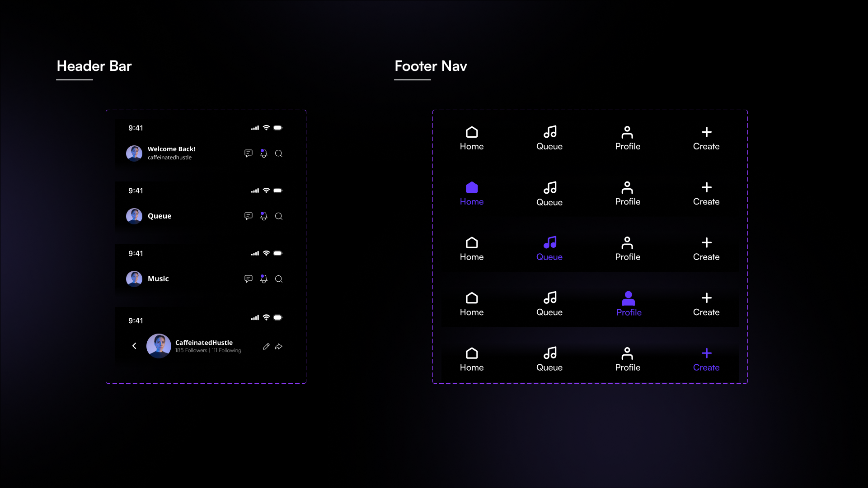Click the avatar beside Welcome Back text

point(134,153)
